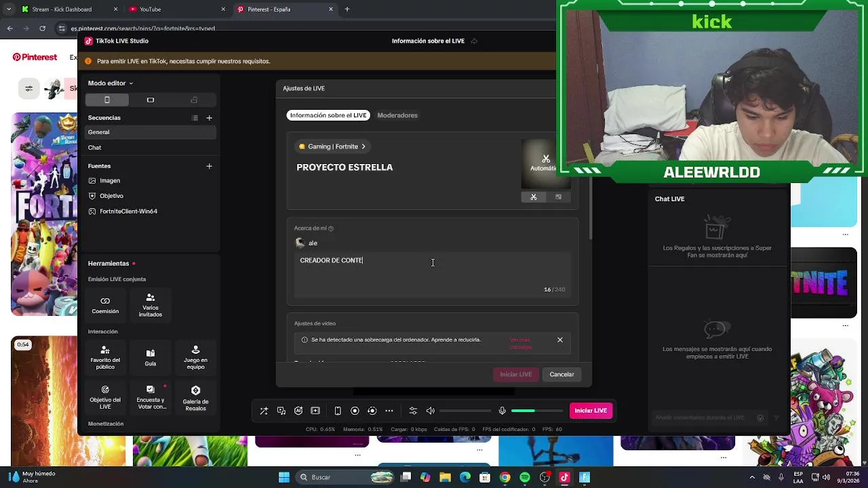Open the Juego en equipo tool

click(195, 357)
